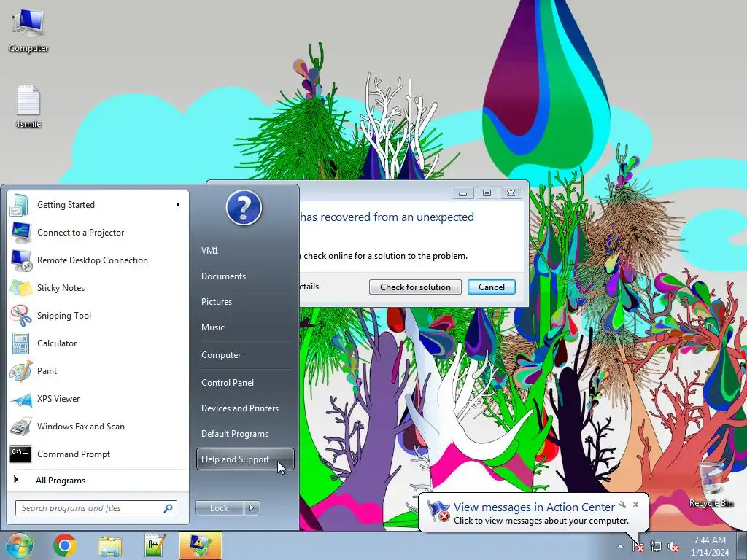Switch to the highlighted problem reporting taskbar icon

[200, 545]
